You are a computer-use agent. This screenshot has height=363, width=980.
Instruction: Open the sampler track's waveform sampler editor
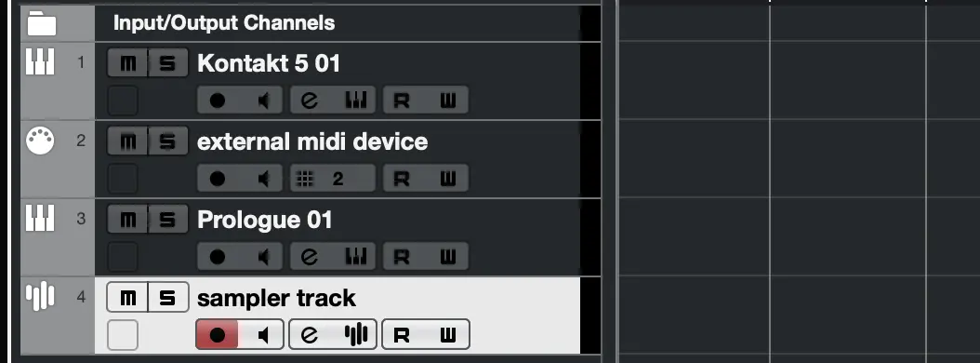[x=355, y=335]
